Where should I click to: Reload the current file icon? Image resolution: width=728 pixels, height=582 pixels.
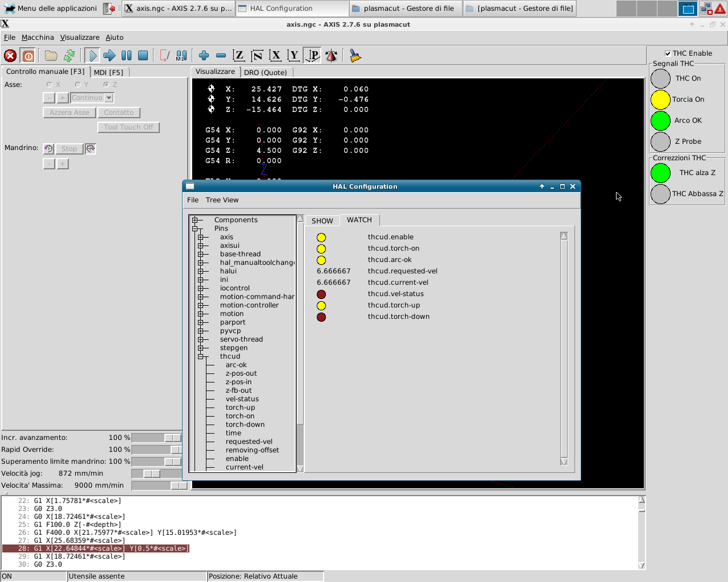(x=69, y=56)
